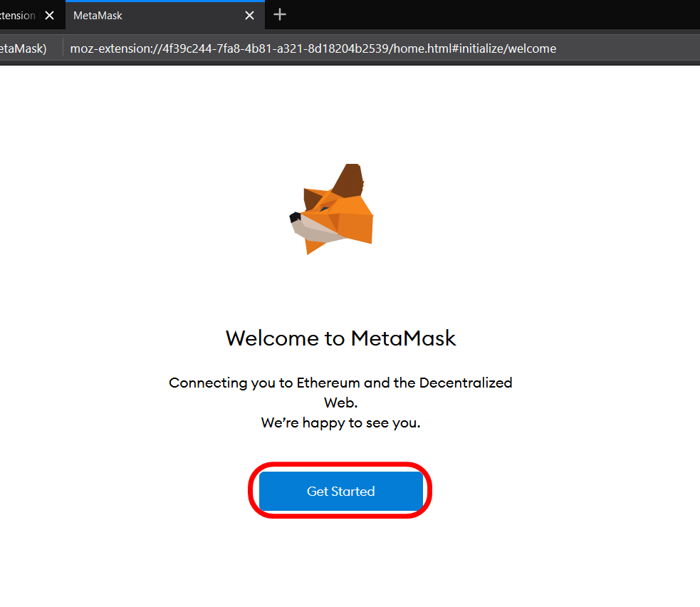Focus the moz-extension URL address bar
This screenshot has width=700, height=607.
coord(313,48)
